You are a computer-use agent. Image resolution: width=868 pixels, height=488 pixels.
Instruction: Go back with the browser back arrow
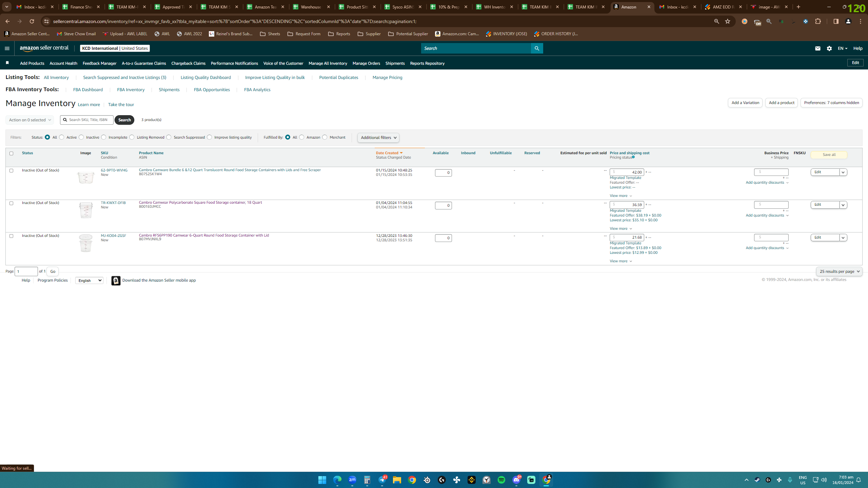point(7,21)
